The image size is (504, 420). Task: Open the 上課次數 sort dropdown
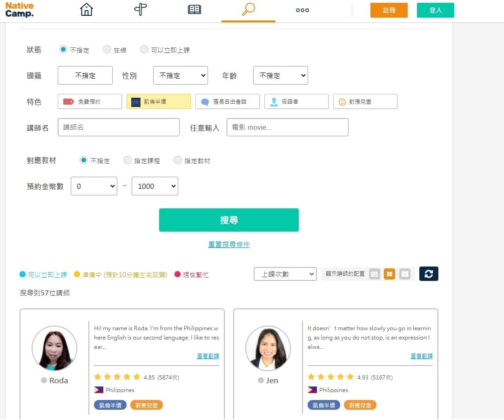click(x=285, y=274)
